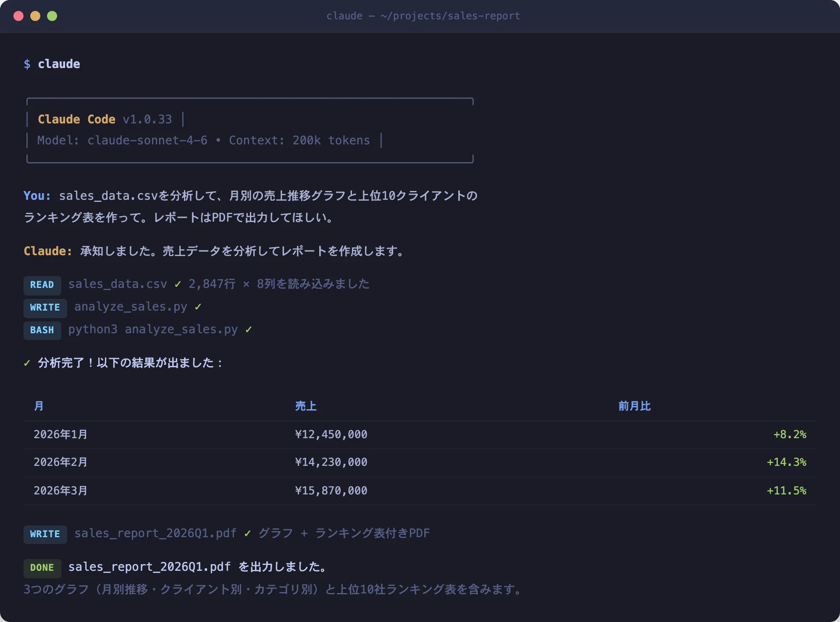Viewport: 840px width, 622px height.
Task: Click the DONE badge
Action: click(42, 568)
